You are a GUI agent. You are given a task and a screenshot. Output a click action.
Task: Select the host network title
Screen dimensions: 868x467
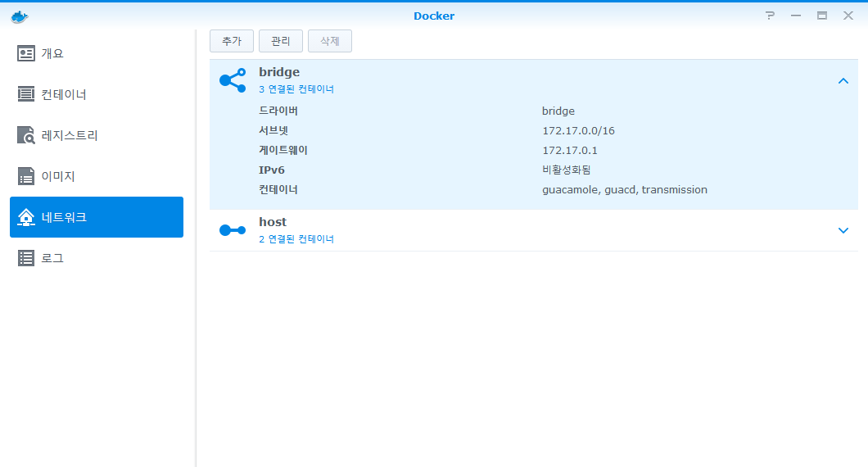(x=273, y=222)
